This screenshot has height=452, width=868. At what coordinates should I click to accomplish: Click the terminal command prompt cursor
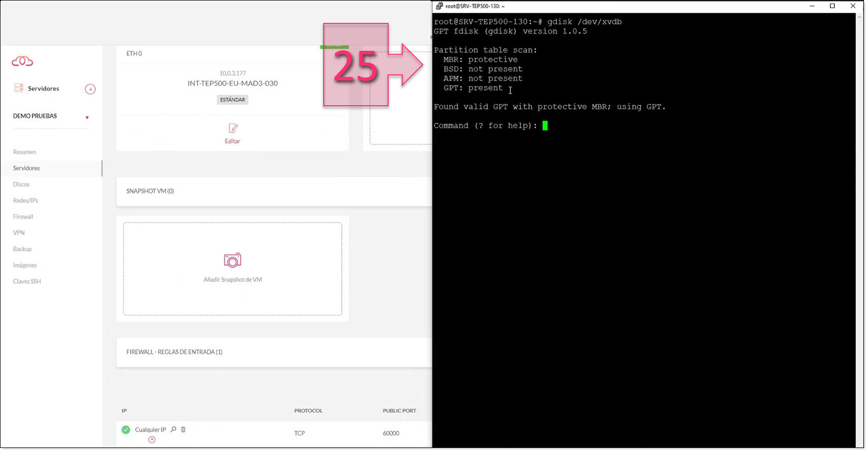click(x=545, y=126)
